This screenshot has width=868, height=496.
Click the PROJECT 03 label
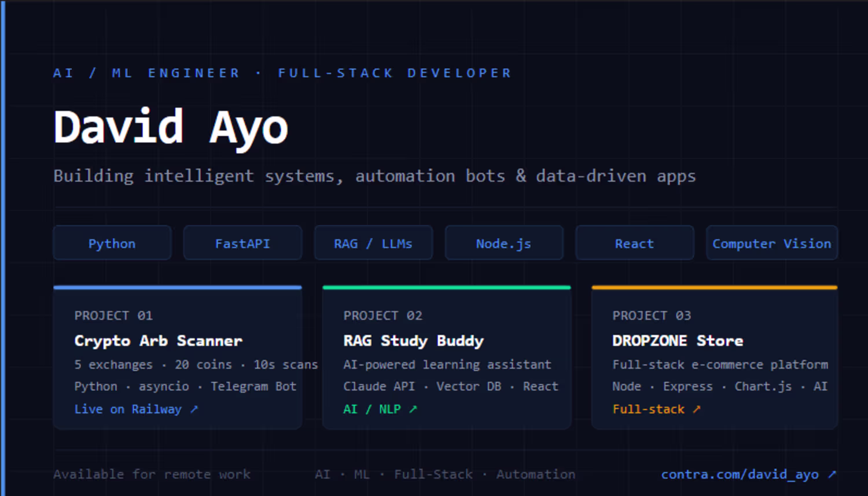point(652,316)
